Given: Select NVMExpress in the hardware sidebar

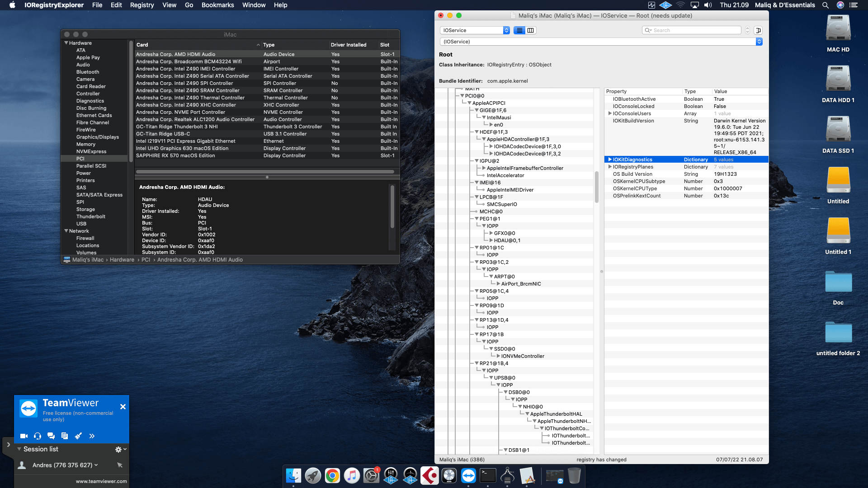Looking at the screenshot, I should [91, 151].
